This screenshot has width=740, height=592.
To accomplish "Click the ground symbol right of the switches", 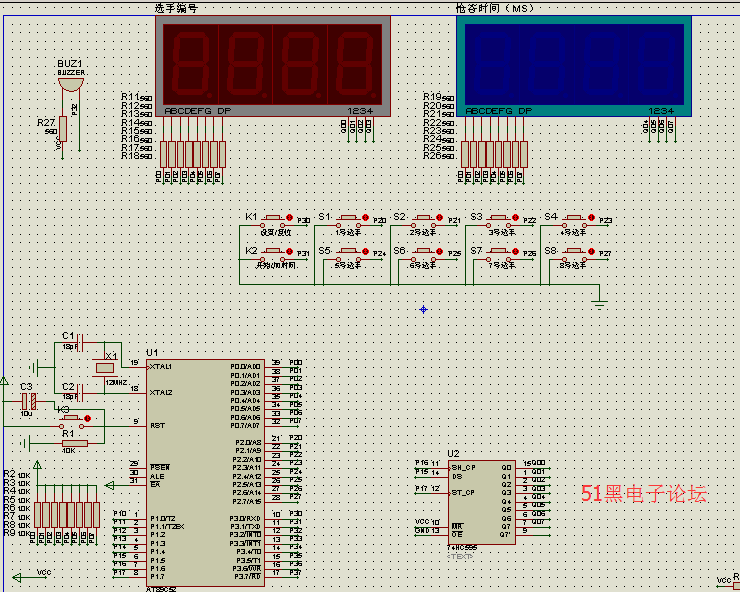I will coord(599,304).
